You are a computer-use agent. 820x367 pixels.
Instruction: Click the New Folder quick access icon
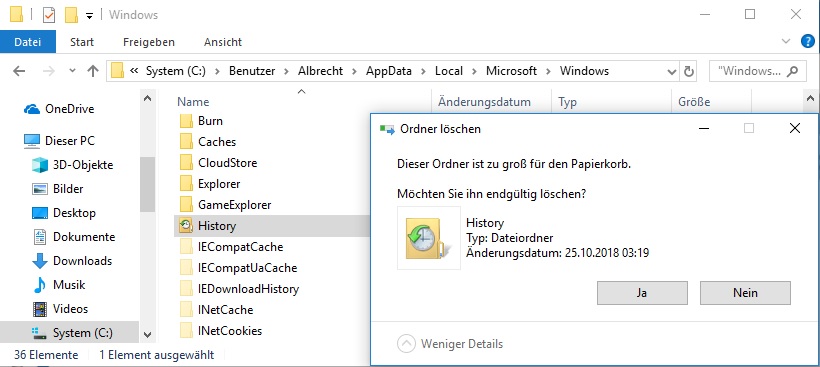point(71,15)
